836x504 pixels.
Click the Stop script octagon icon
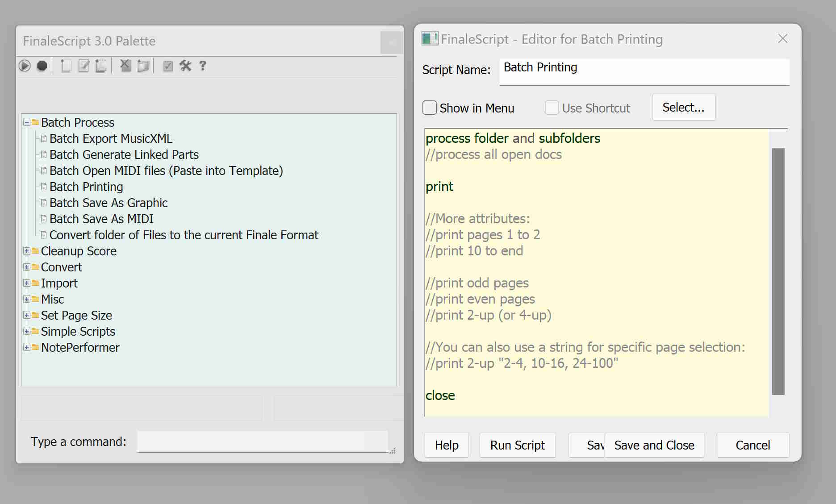click(x=42, y=66)
